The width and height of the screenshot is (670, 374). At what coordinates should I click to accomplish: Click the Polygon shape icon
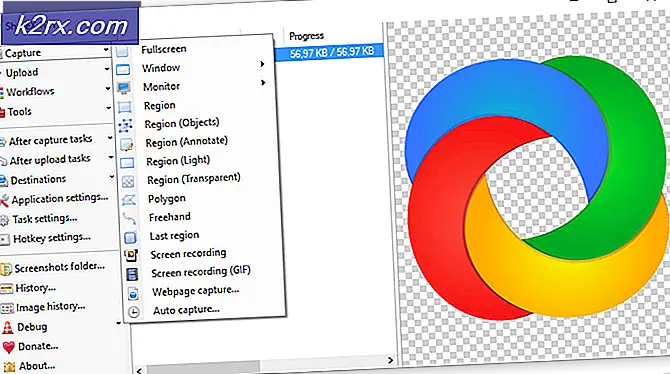tap(129, 200)
